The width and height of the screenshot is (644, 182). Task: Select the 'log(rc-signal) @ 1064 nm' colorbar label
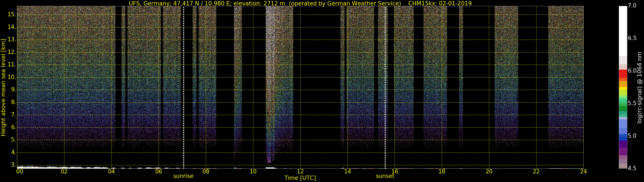pos(639,88)
